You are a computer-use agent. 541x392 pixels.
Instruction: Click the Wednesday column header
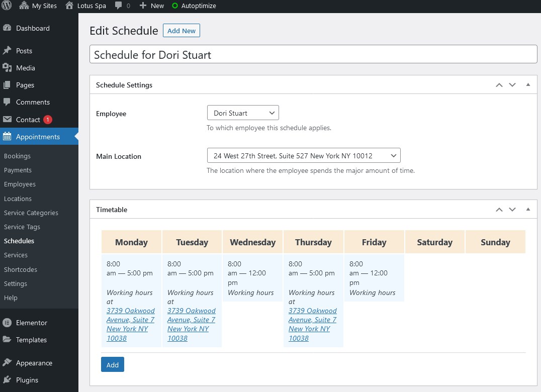(x=252, y=242)
